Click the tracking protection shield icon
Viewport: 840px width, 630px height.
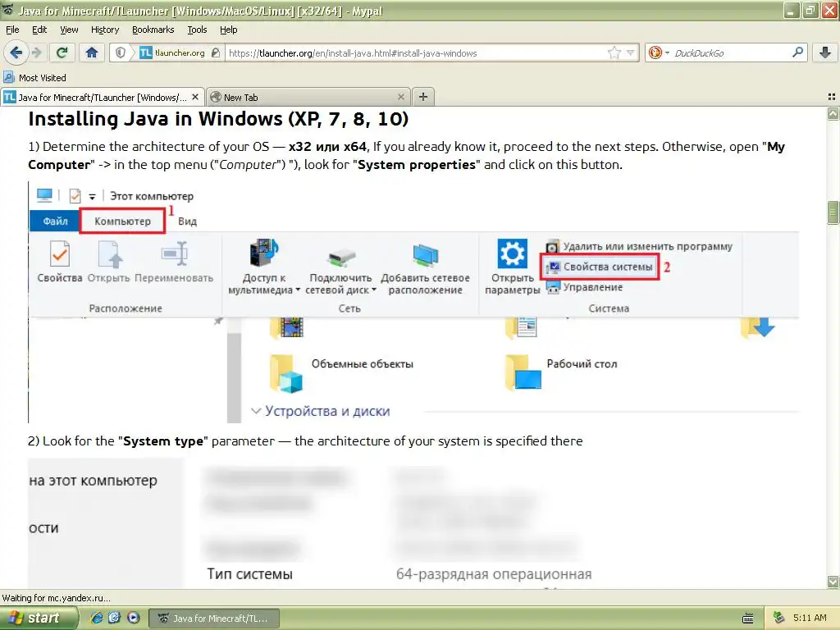click(x=121, y=52)
